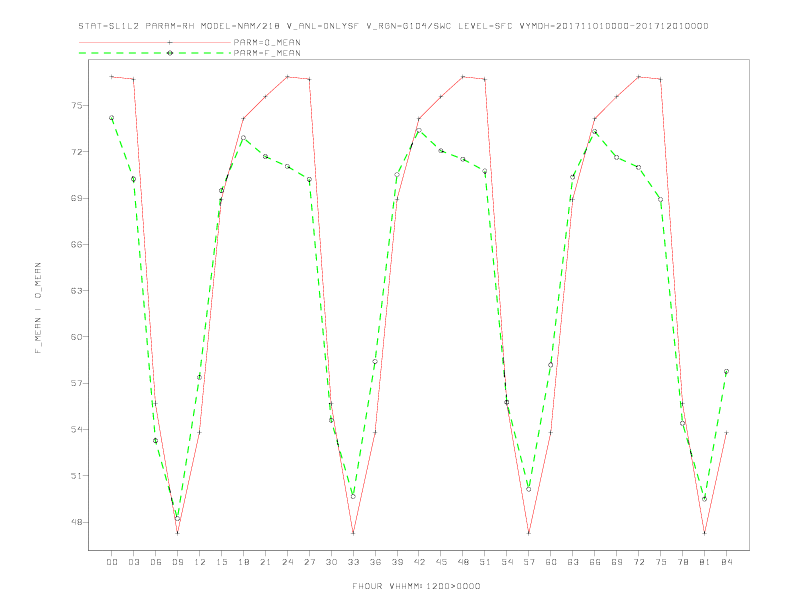Click x-axis tick label 36
Image resolution: width=792 pixels, height=612 pixels.
pyautogui.click(x=375, y=562)
